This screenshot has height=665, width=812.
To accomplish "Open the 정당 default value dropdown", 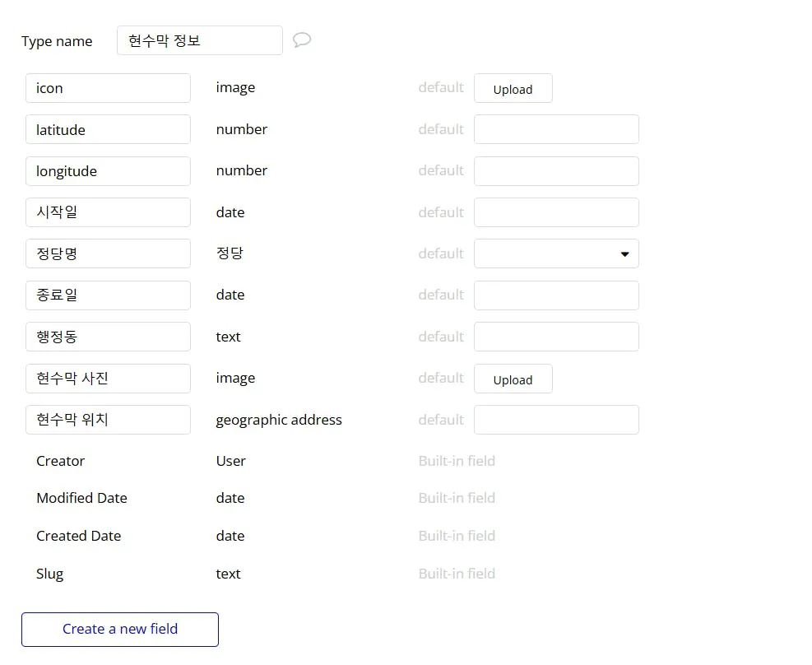I will (556, 253).
